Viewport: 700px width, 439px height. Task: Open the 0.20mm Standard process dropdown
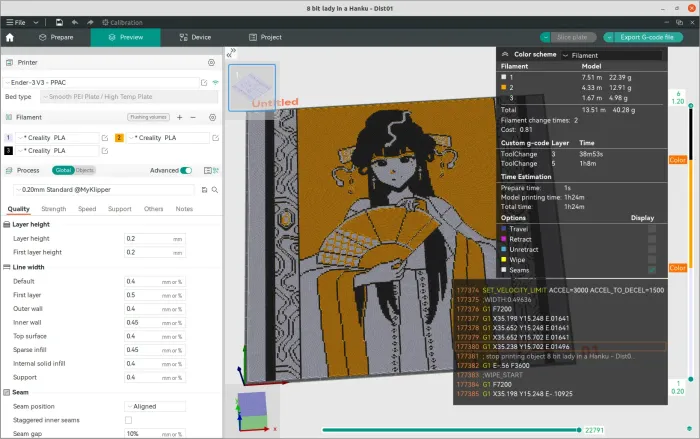(104, 190)
